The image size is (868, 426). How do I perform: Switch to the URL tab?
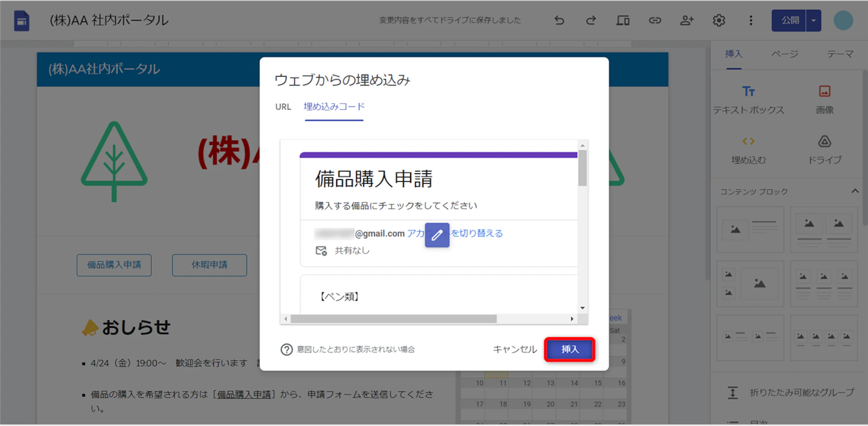[283, 107]
